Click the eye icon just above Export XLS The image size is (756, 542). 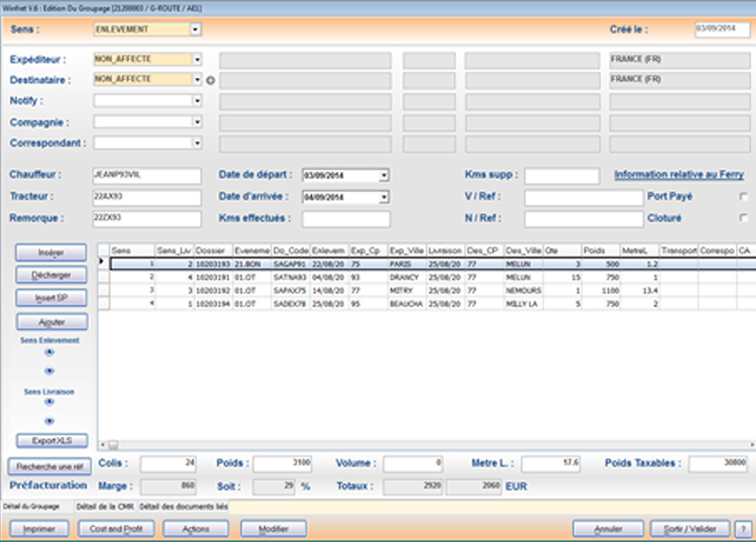(50, 421)
